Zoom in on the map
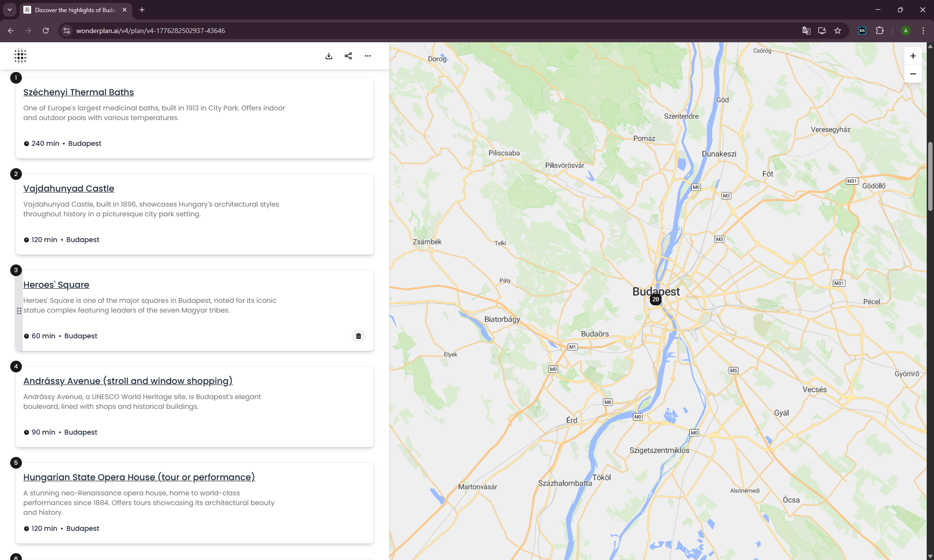This screenshot has height=560, width=934. (913, 56)
